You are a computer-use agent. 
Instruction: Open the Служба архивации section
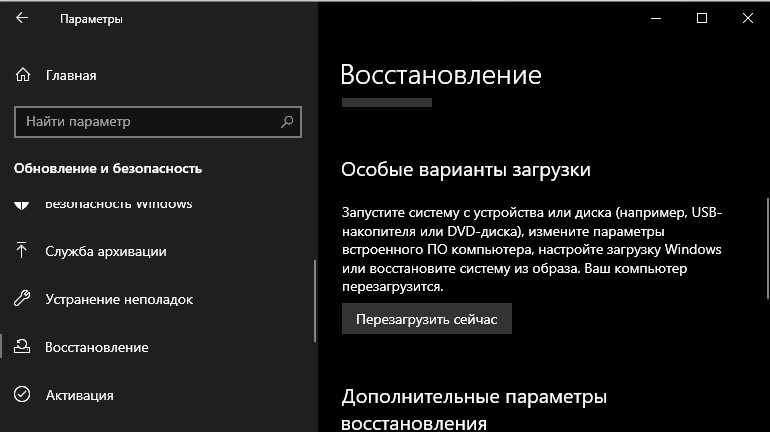click(x=106, y=251)
